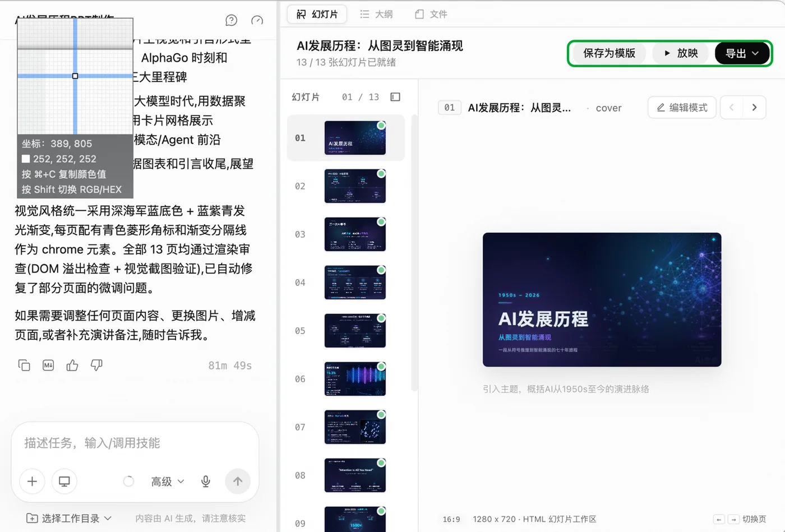Select slide 05 thumbnail in the list
785x532 pixels.
coord(355,331)
